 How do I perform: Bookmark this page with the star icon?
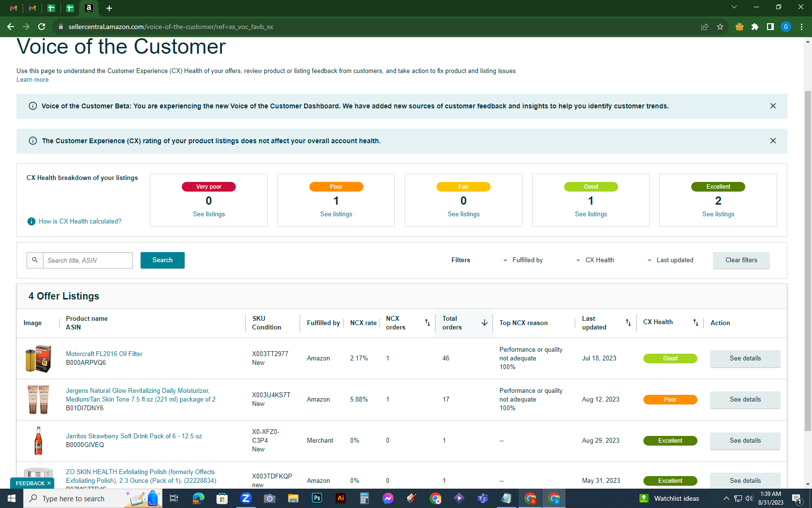click(x=720, y=27)
